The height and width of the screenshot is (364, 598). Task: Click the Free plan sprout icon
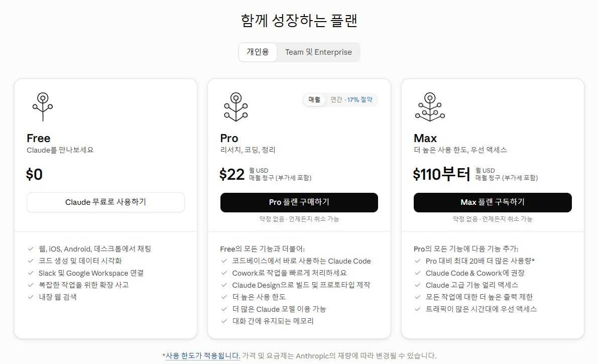click(43, 107)
